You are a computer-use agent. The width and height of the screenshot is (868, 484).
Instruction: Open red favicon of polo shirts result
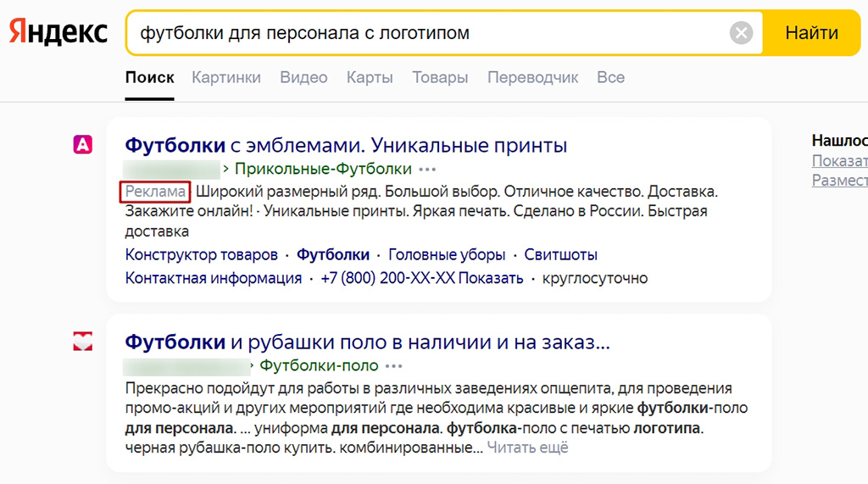tap(82, 341)
